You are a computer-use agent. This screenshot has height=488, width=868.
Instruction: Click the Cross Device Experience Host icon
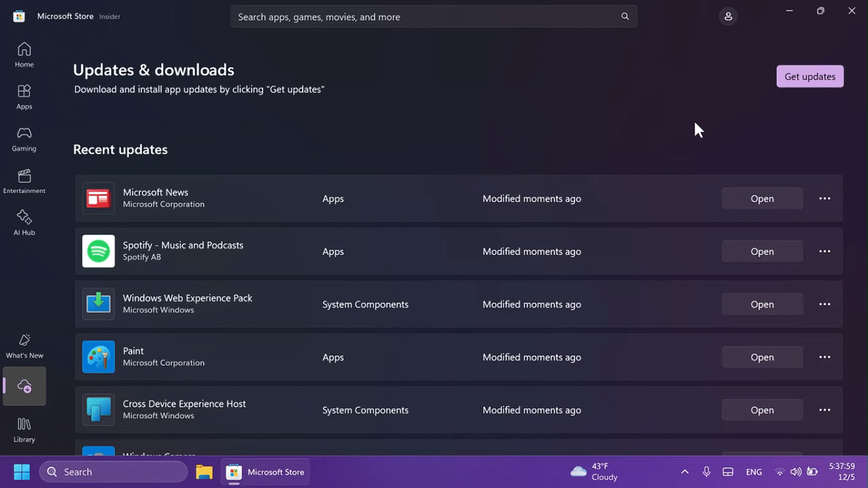click(98, 409)
